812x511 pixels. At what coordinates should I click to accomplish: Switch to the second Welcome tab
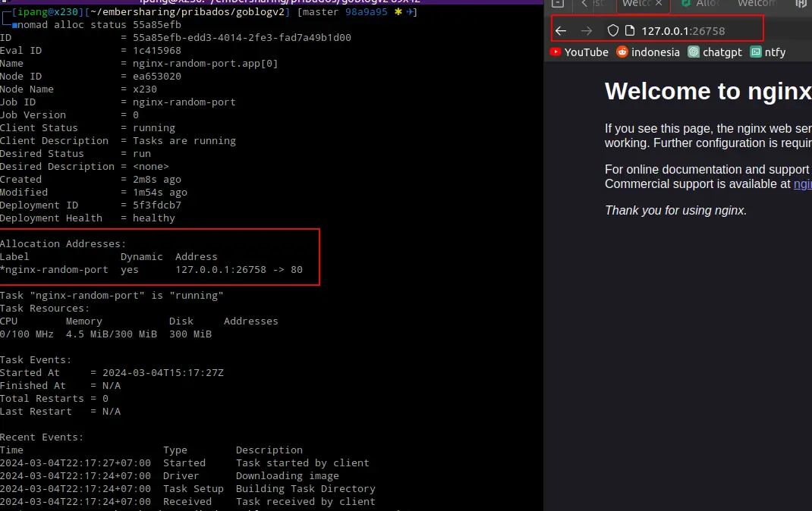pyautogui.click(x=757, y=4)
